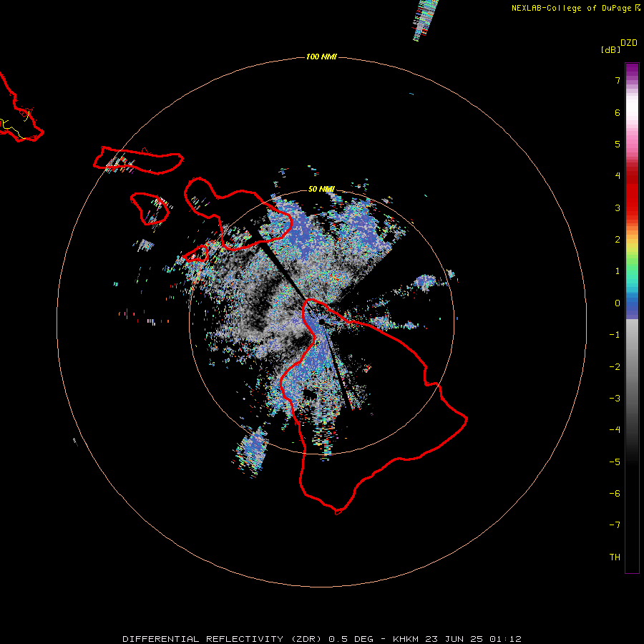
Task: Click the -4 dB tick label
Action: click(615, 430)
